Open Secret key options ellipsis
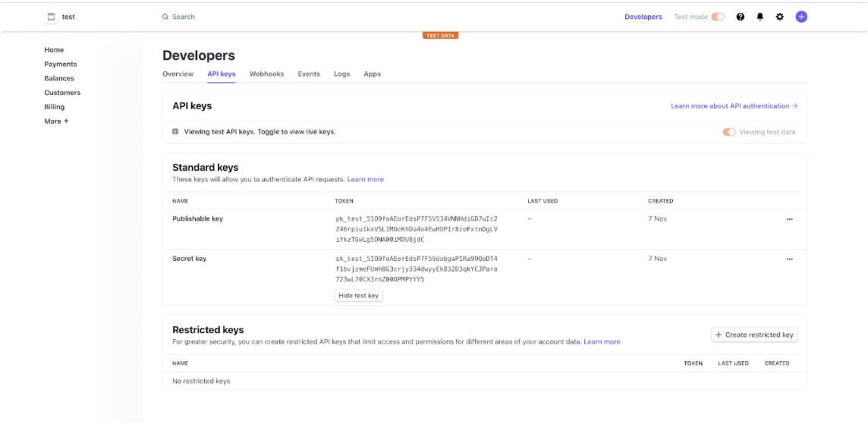Image resolution: width=868 pixels, height=437 pixels. [x=789, y=259]
